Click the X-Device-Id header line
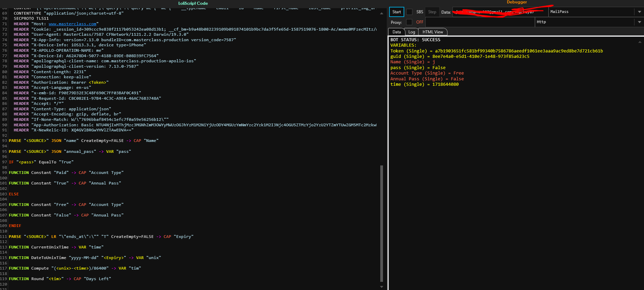644x290 pixels. click(x=86, y=55)
